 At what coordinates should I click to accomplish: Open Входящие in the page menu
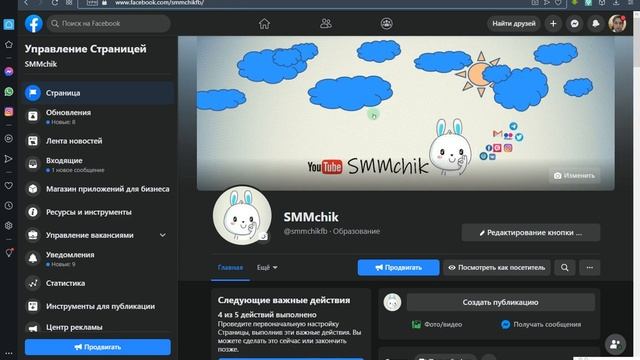(x=99, y=164)
